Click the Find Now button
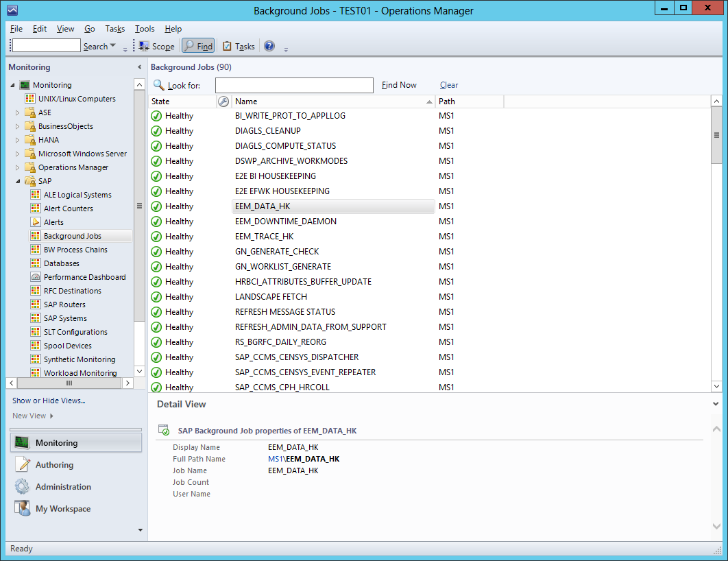This screenshot has height=561, width=728. point(399,85)
